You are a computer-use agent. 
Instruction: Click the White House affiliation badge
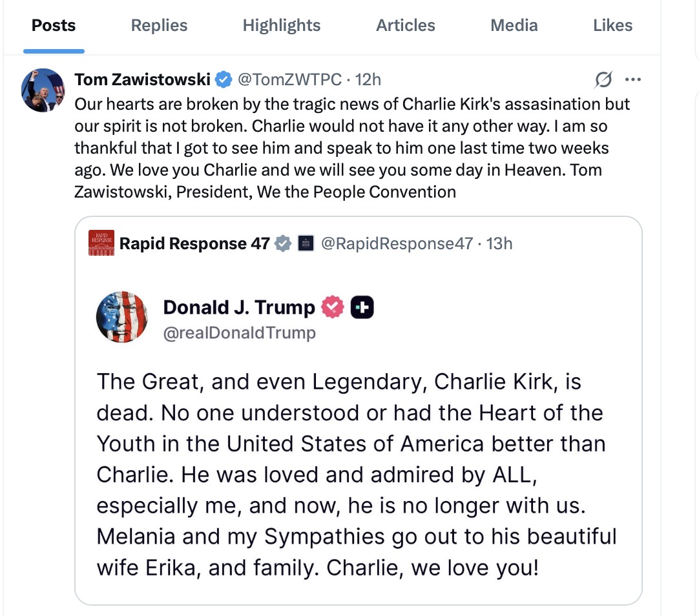pos(306,243)
